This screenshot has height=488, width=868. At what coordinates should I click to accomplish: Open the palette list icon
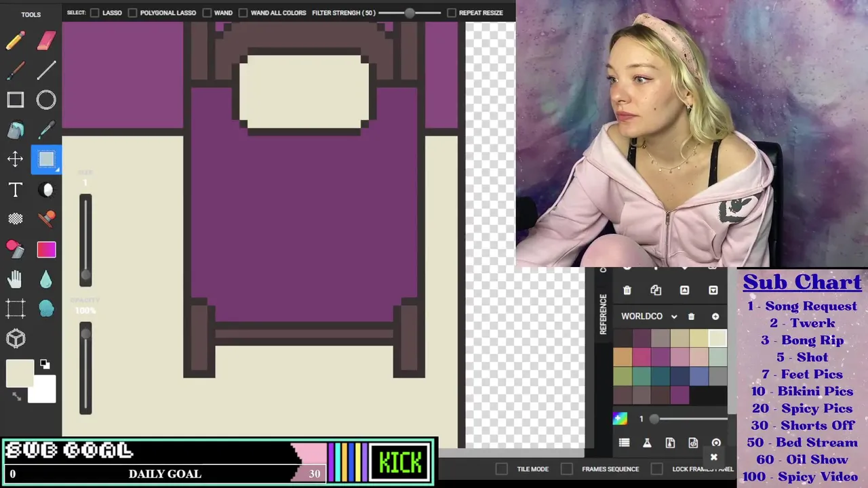click(x=624, y=443)
